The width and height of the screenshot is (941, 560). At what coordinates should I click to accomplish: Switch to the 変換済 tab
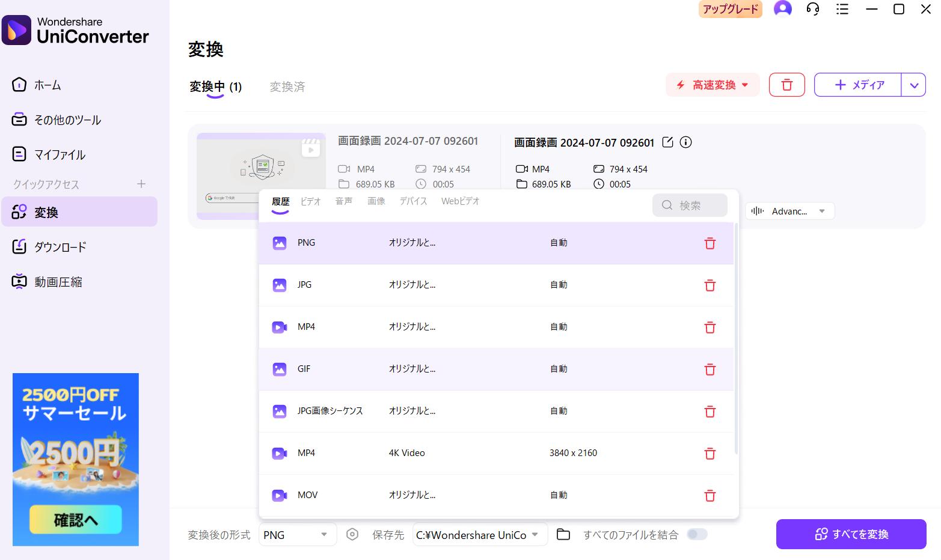287,87
